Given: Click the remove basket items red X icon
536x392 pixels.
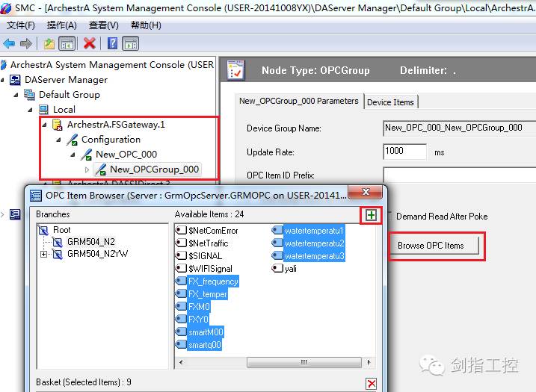Looking at the screenshot, I should click(x=371, y=384).
